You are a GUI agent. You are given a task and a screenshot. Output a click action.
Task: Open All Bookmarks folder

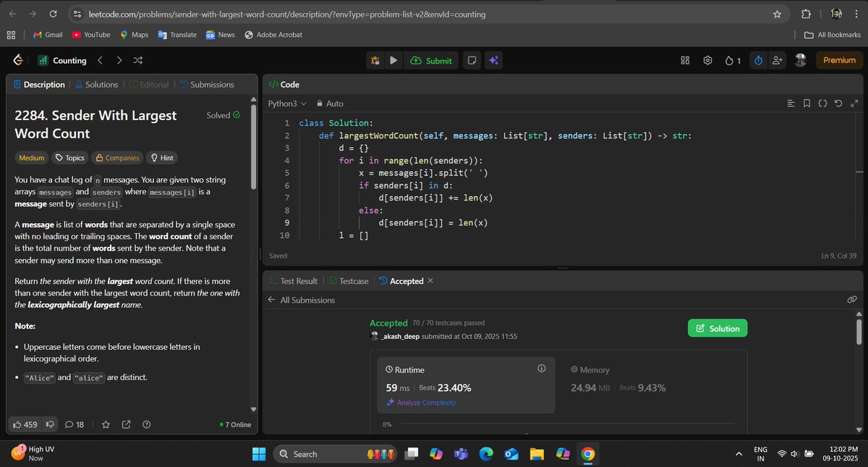click(833, 35)
